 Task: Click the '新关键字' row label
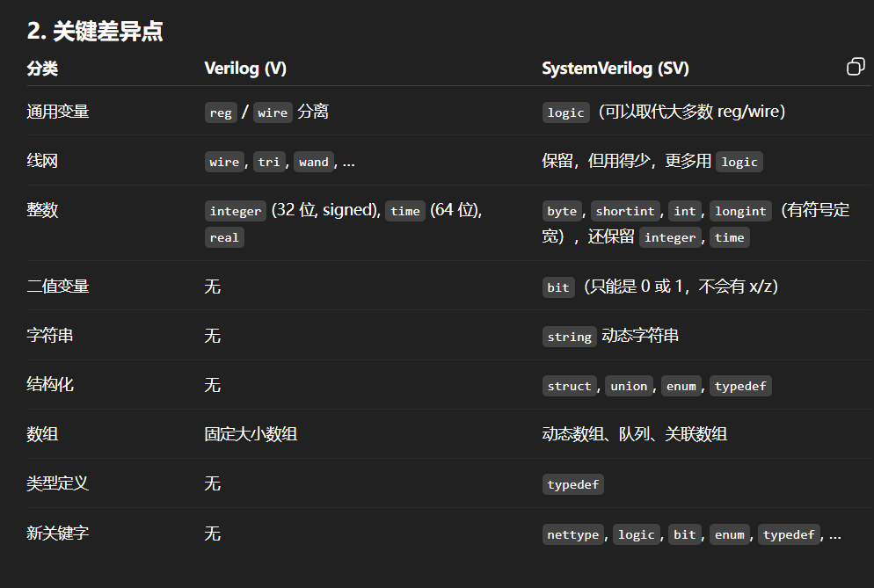tap(58, 534)
